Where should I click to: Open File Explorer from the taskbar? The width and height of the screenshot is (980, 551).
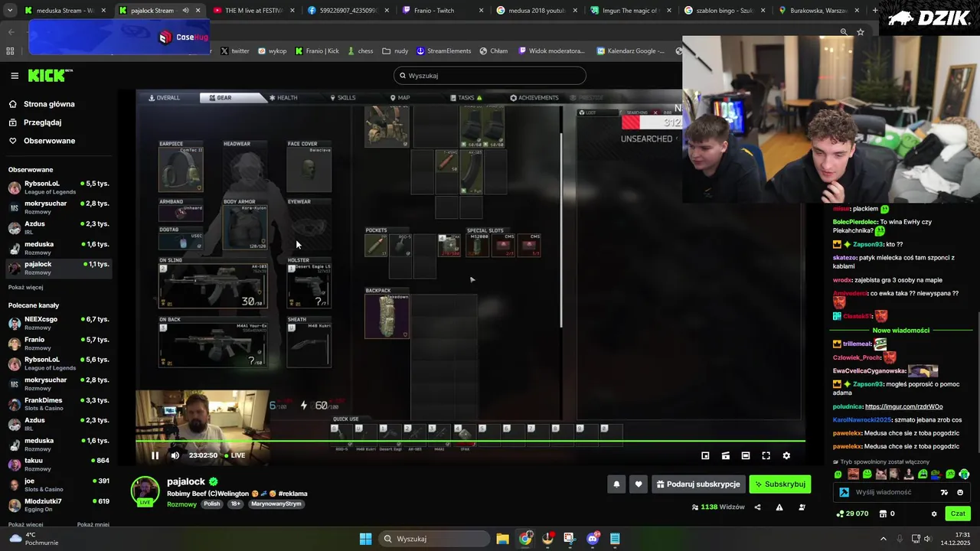[x=502, y=539]
